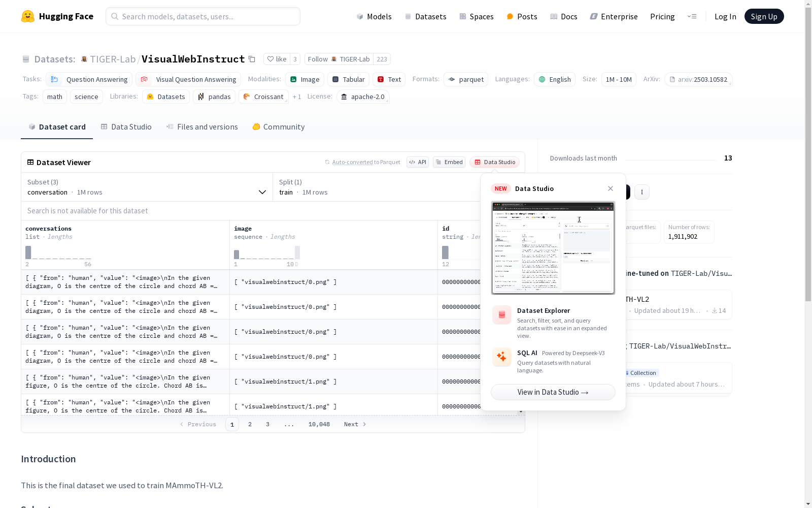
Task: Click the conversations column length histogram
Action: point(58,252)
